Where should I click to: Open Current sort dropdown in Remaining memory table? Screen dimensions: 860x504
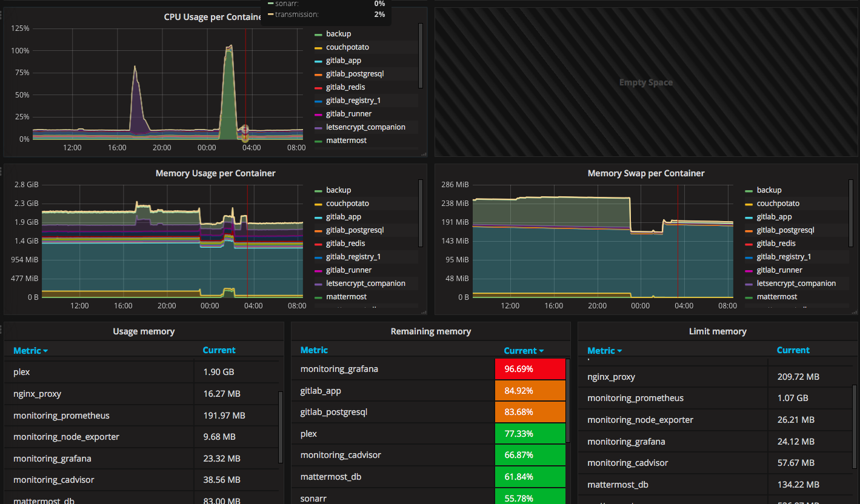524,351
